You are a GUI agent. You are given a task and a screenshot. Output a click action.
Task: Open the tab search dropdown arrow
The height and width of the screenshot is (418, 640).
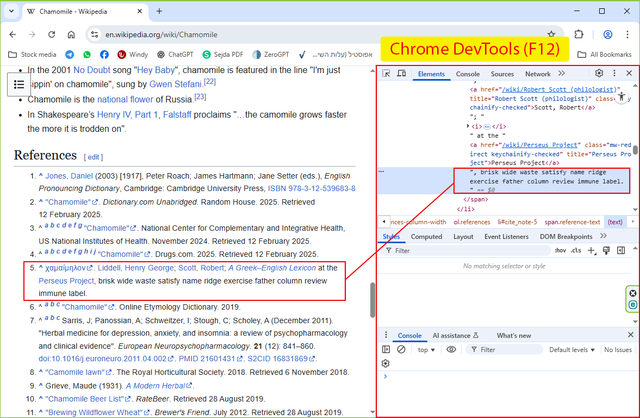click(11, 11)
